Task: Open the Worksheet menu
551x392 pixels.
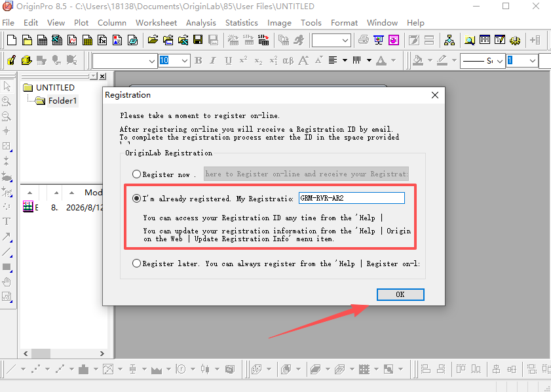Action: (157, 23)
